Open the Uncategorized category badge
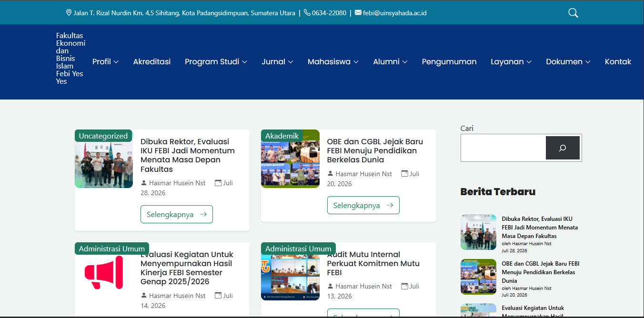Viewport: 644px width, 318px height. pyautogui.click(x=103, y=136)
